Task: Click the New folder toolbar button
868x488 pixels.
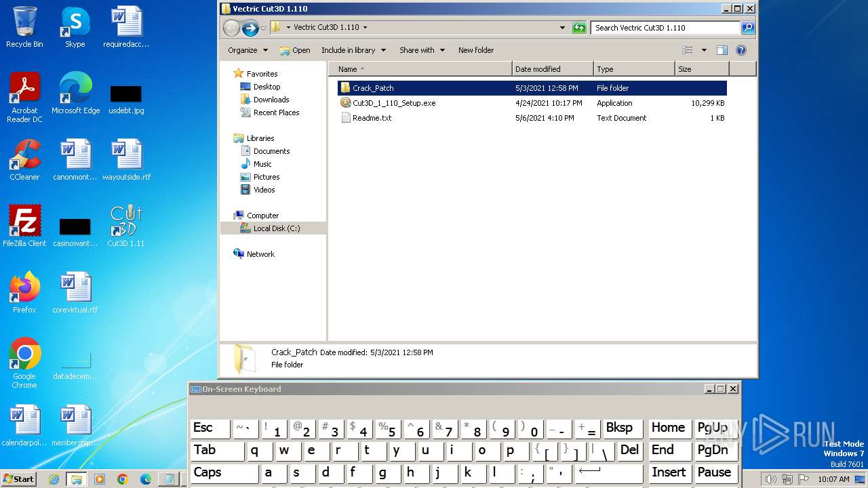Action: coord(476,50)
